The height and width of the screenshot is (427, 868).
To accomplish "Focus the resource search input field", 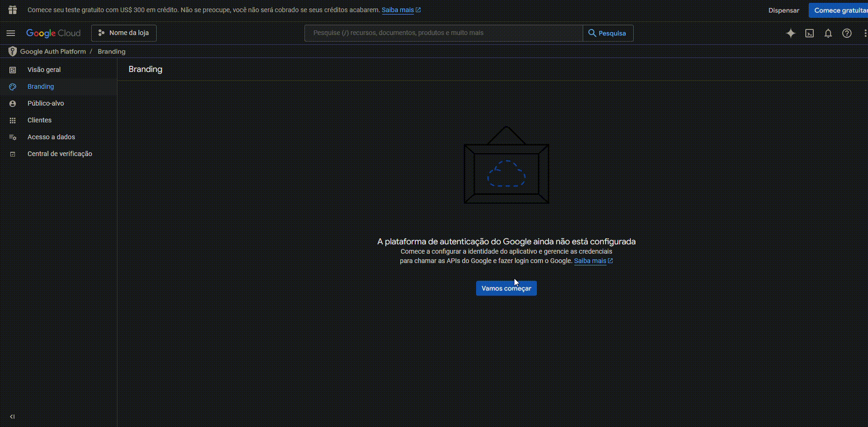I will (443, 33).
